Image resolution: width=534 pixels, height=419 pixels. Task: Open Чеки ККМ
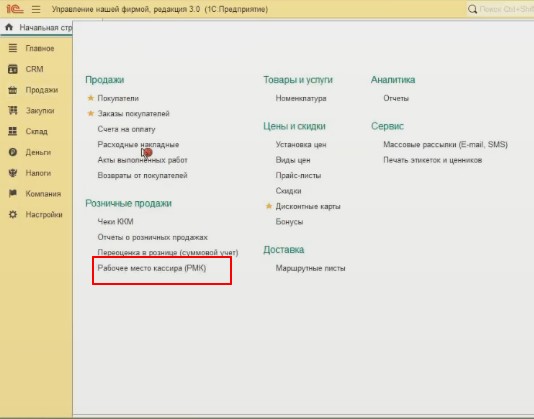(x=115, y=221)
